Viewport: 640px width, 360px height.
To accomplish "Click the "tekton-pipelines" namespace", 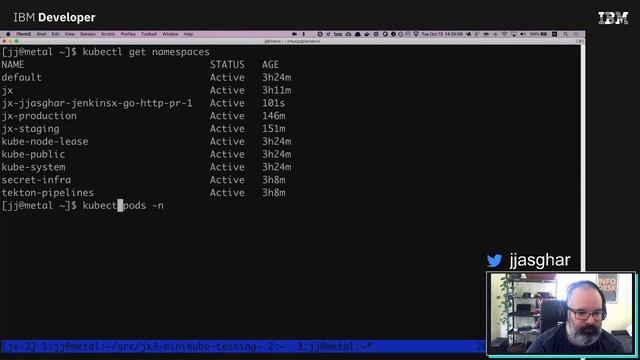I will [x=48, y=193].
